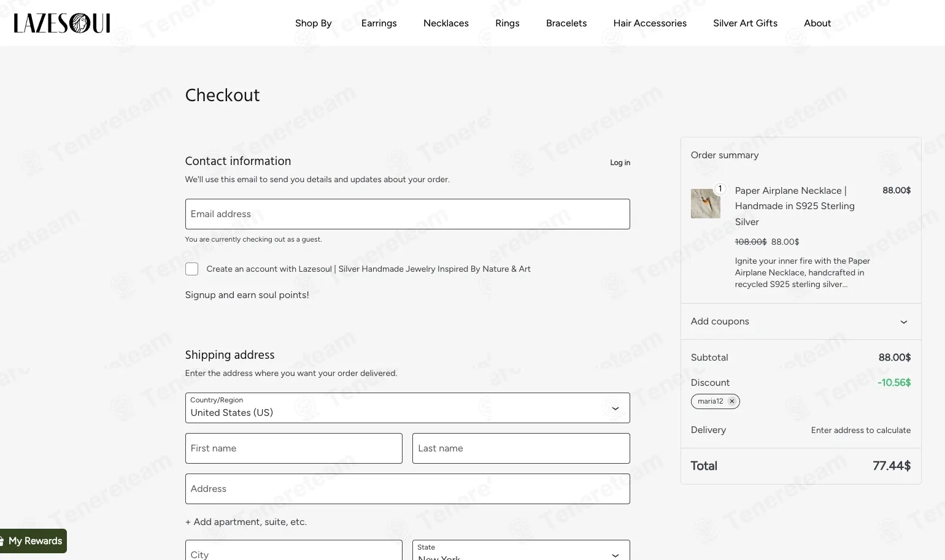
Task: Expand the Add coupons chevron
Action: [x=903, y=322]
